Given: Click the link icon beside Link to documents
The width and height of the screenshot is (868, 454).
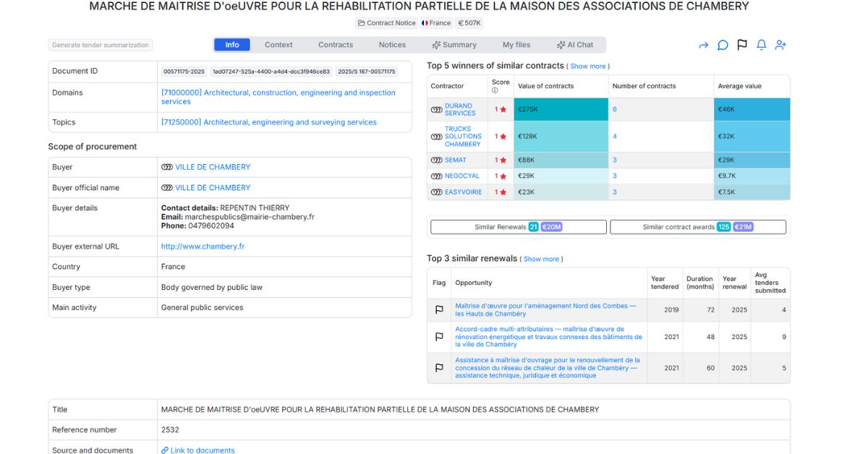Looking at the screenshot, I should click(x=165, y=450).
